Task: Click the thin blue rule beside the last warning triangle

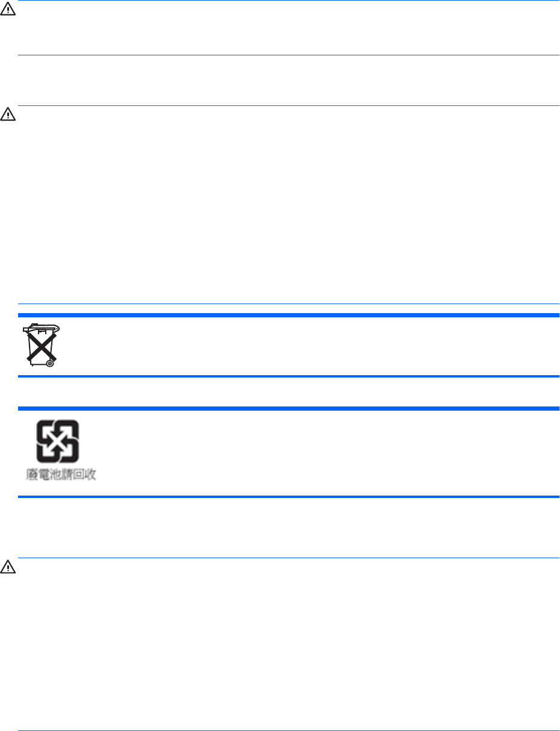Action: [x=288, y=558]
